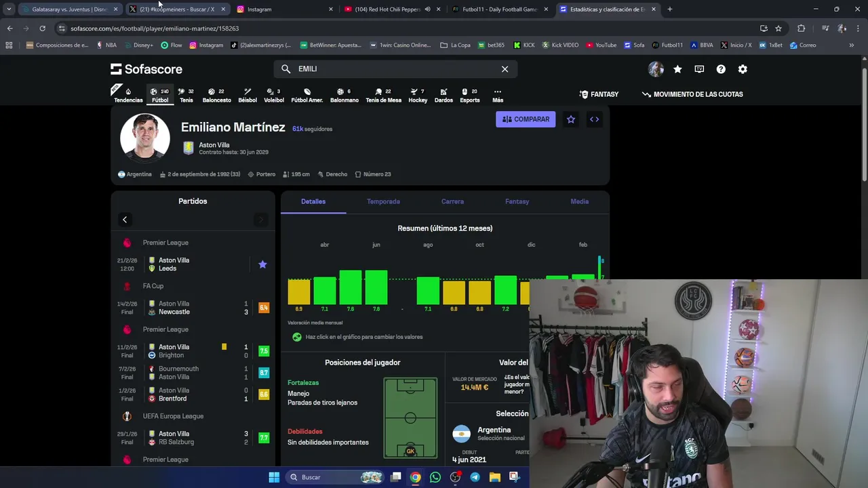Select Béisbol sport category

[x=248, y=95]
